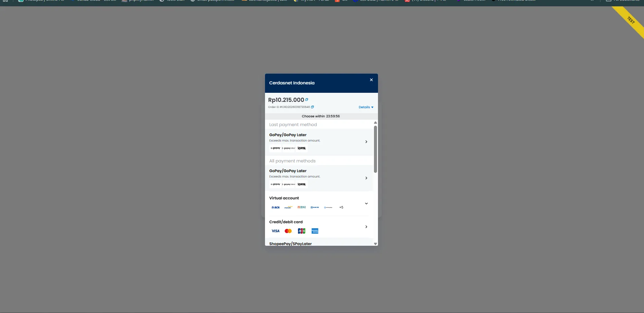Click the Mandiri bank logo
This screenshot has width=644, height=313.
pos(288,207)
